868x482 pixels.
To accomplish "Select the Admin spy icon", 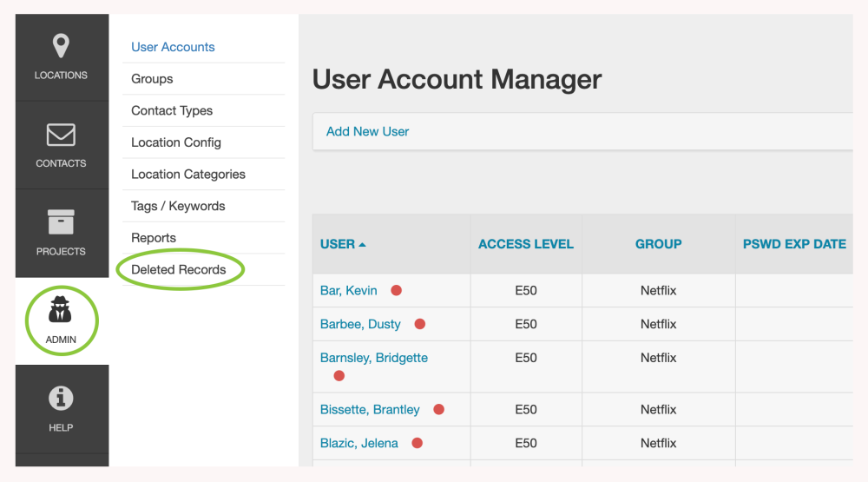I will point(61,310).
